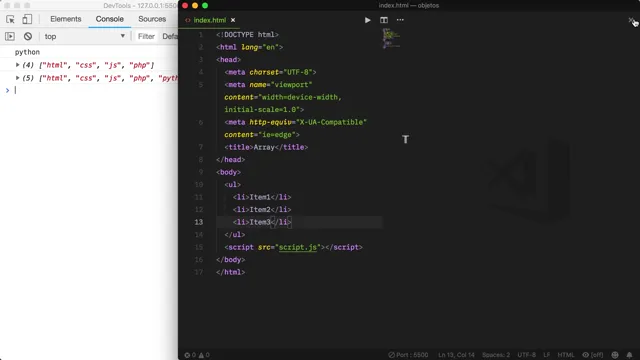Image resolution: width=640 pixels, height=360 pixels.
Task: Click 'UTF-8' encoding in status bar
Action: pyautogui.click(x=527, y=355)
